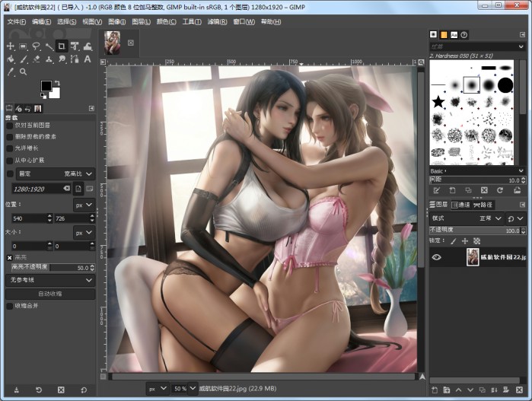532x401 pixels.
Task: Refresh the brushes list
Action: pyautogui.click(x=500, y=190)
